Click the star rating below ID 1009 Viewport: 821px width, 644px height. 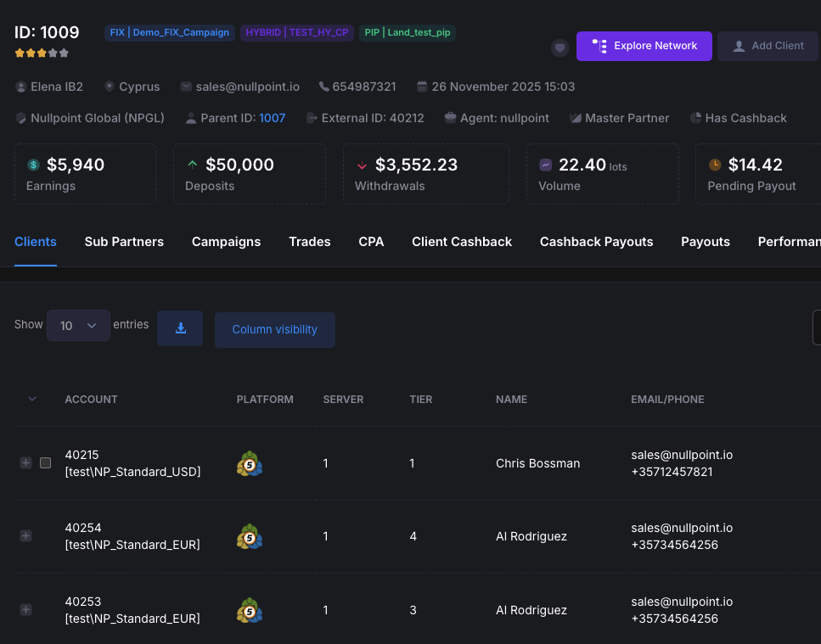42,53
